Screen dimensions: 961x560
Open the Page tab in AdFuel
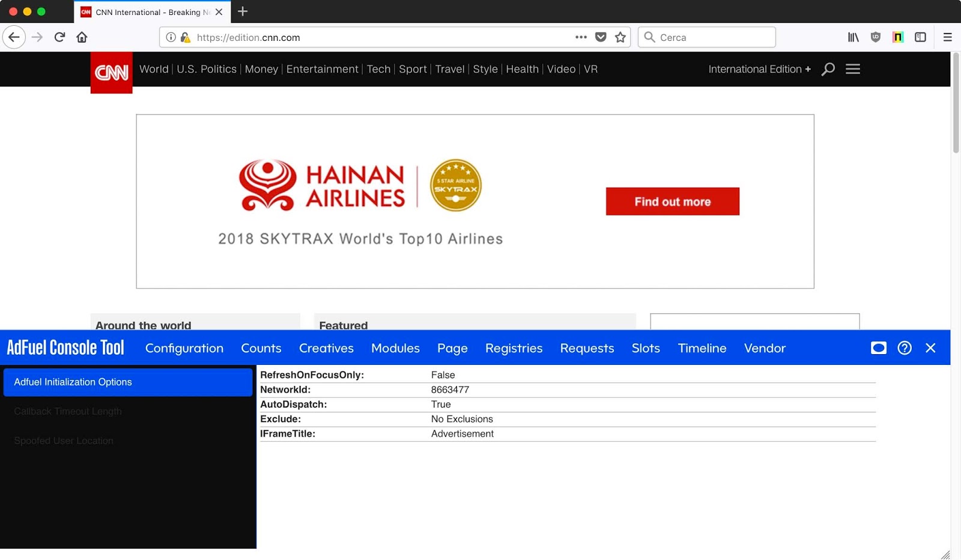pos(452,348)
